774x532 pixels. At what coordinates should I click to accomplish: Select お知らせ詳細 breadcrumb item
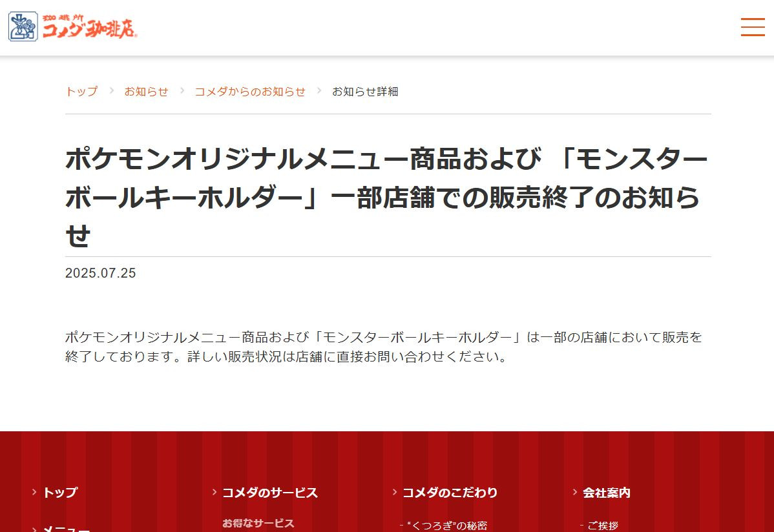click(x=365, y=91)
